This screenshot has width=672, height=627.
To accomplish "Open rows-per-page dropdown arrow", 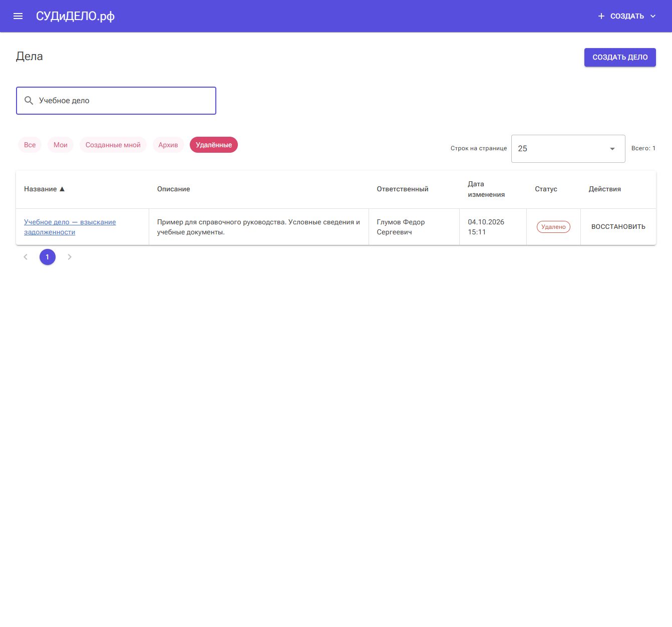I will point(612,149).
